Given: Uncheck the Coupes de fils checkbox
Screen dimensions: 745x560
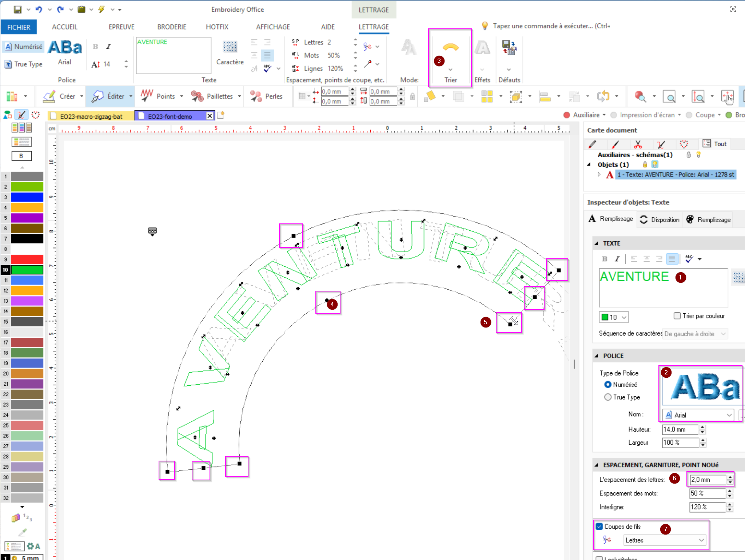Looking at the screenshot, I should click(599, 527).
